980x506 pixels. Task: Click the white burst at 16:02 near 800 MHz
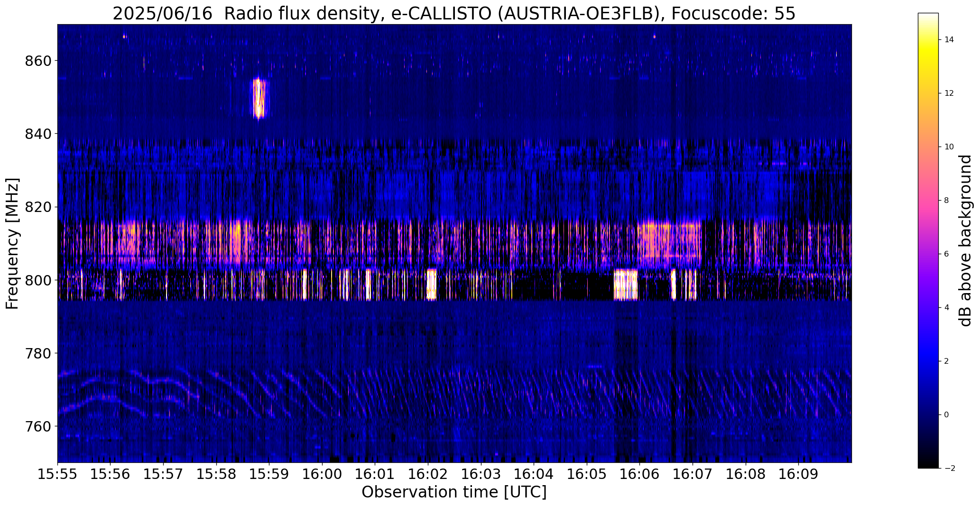click(x=431, y=284)
